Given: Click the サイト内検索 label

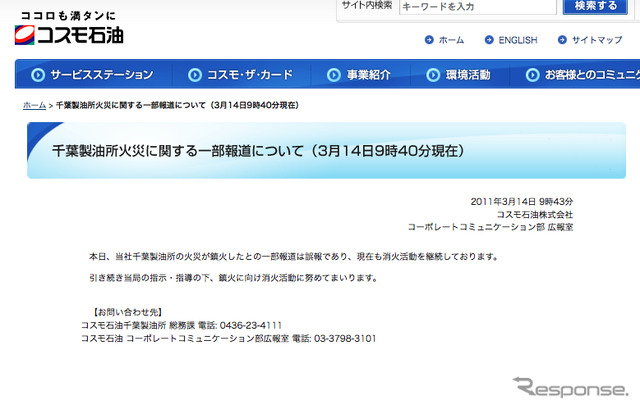Looking at the screenshot, I should [x=367, y=5].
